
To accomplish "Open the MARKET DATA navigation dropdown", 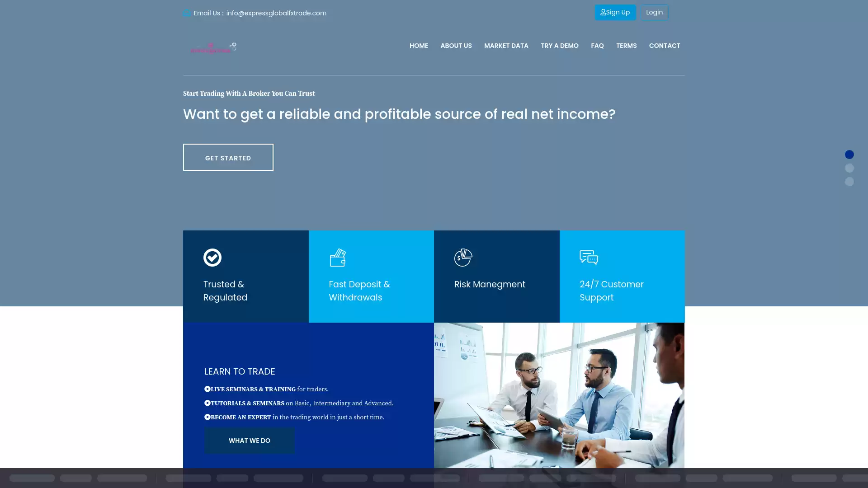I will pyautogui.click(x=506, y=46).
